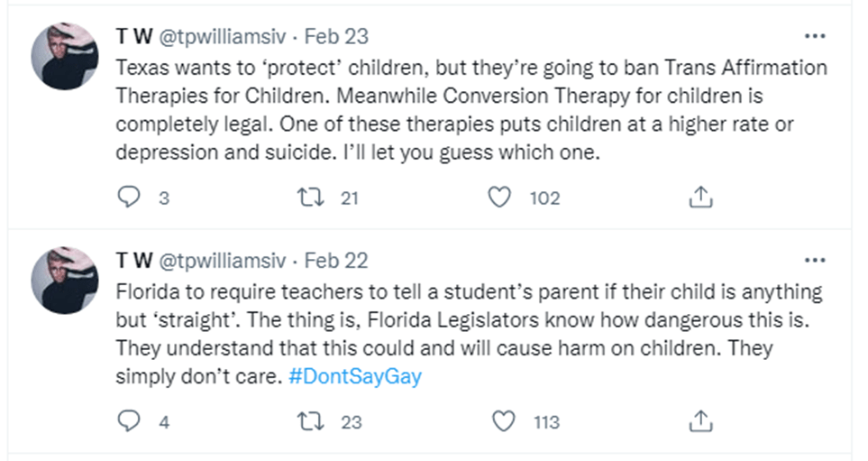The width and height of the screenshot is (868, 461).
Task: Open more options on Feb 23 tweet
Action: pos(814,37)
